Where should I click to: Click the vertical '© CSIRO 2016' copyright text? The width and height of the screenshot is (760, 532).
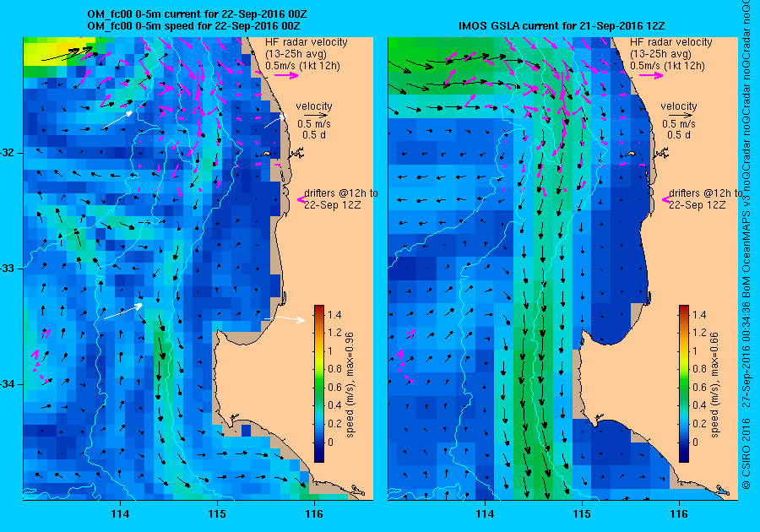coord(747,453)
